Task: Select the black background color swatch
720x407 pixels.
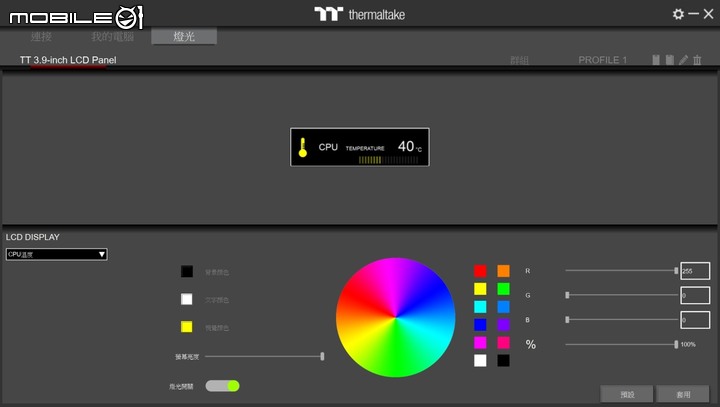Action: (x=186, y=271)
